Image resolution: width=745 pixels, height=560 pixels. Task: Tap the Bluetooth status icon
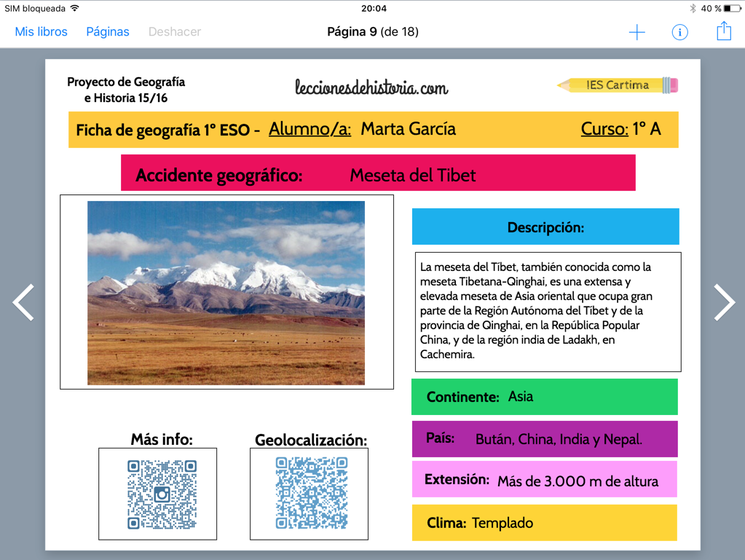coord(693,9)
